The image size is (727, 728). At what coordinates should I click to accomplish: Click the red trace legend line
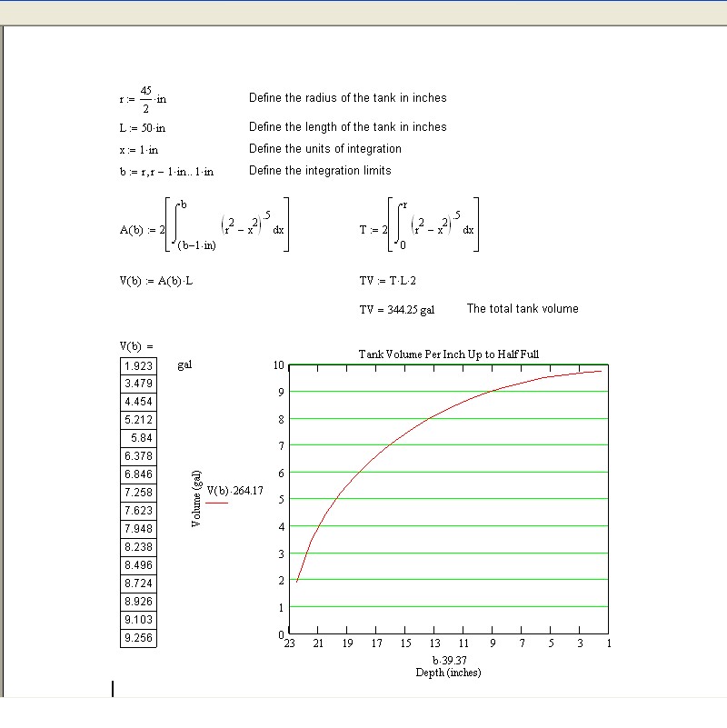pos(218,502)
